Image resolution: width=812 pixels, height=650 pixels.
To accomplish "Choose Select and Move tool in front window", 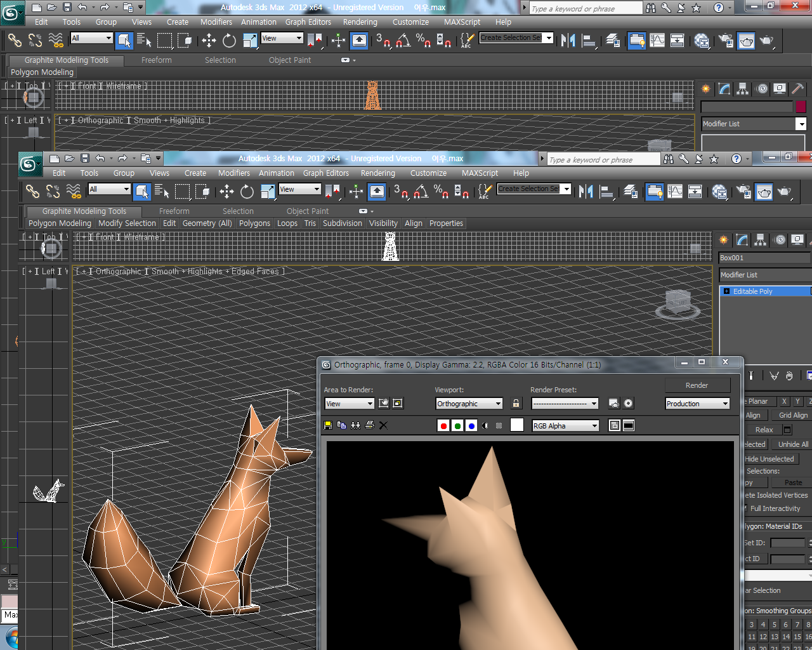I will [x=226, y=191].
